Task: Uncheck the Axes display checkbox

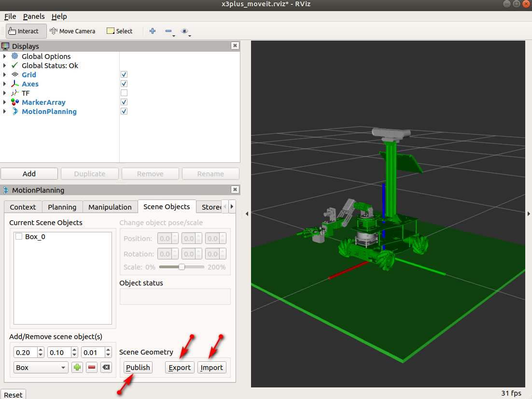Action: [x=124, y=84]
